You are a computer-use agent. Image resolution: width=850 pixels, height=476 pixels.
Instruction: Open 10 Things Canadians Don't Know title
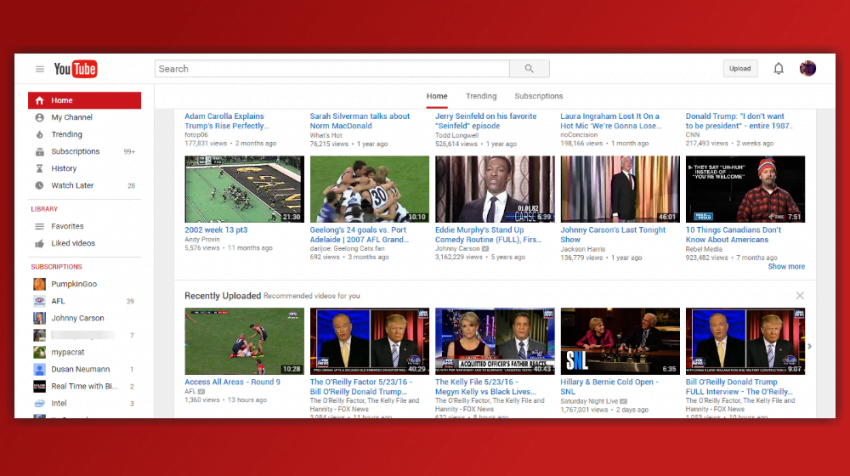click(x=733, y=235)
